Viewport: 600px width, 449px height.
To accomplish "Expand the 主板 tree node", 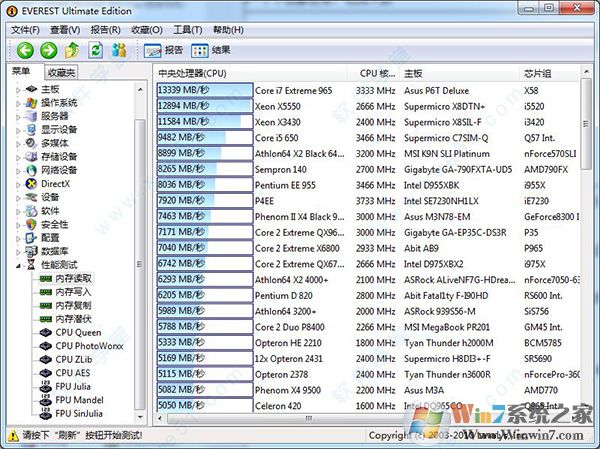I will coord(18,89).
